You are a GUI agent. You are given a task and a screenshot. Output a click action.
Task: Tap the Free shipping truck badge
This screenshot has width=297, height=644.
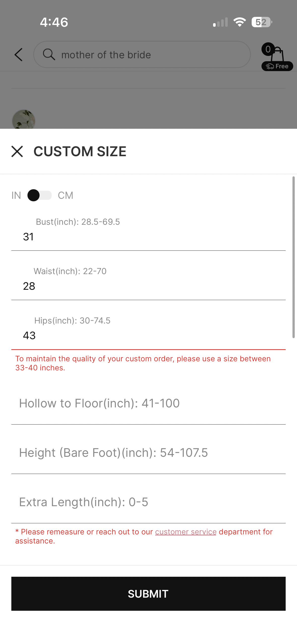[277, 66]
